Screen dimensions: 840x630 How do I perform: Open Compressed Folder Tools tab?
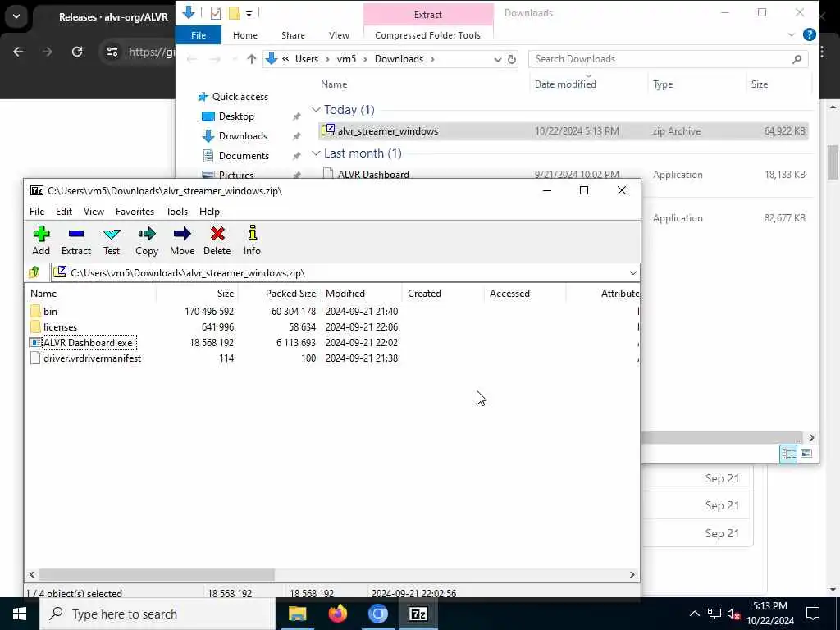click(x=427, y=35)
